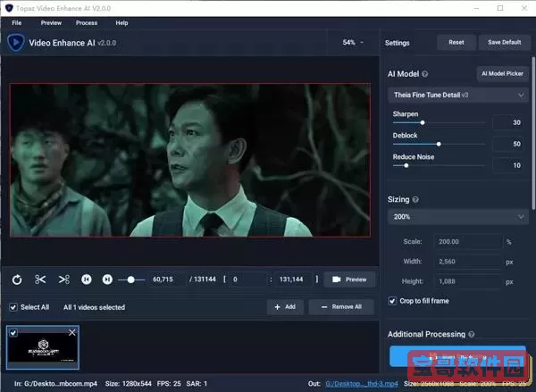Uncheck the video thumbnail checkbox
Screen dimensions: 536x392
13,332
